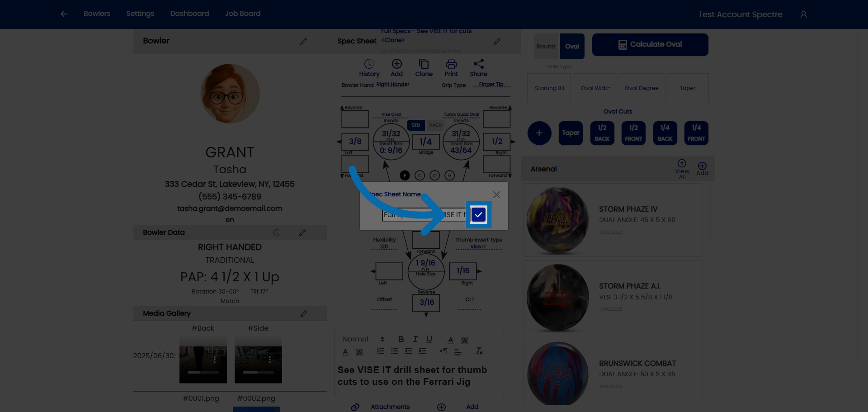Toggle Underline formatting in notes editor

(429, 339)
